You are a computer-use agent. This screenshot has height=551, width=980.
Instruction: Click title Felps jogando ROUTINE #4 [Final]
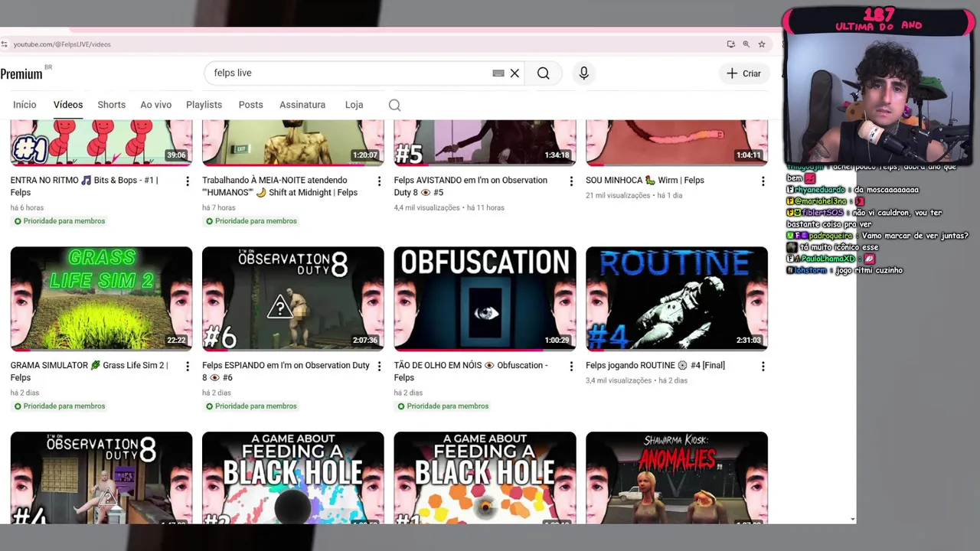click(655, 366)
